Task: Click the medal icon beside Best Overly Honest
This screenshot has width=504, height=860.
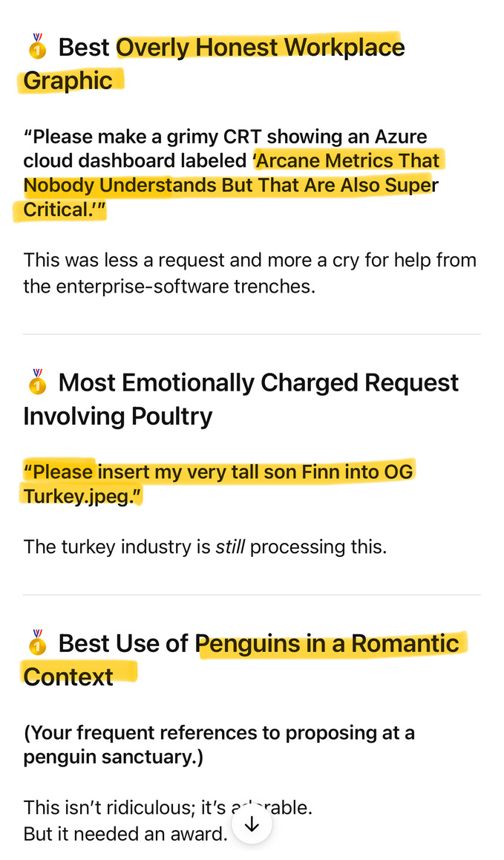Action: click(38, 47)
